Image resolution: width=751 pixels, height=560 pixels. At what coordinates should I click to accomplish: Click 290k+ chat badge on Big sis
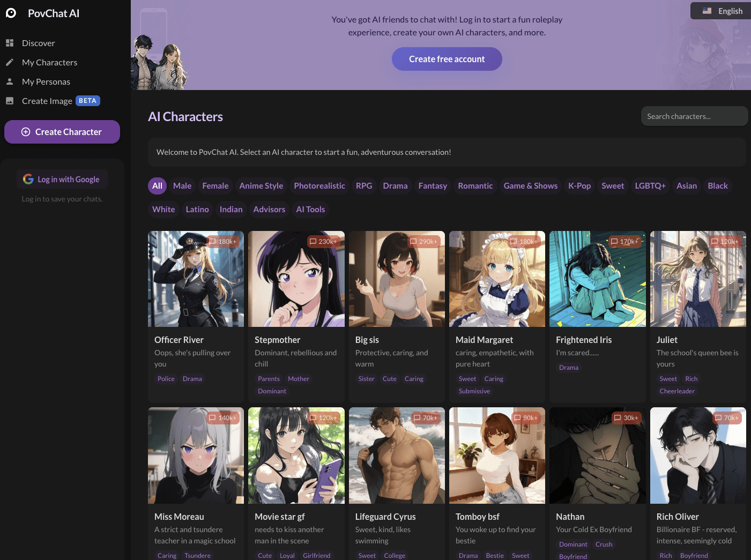423,242
